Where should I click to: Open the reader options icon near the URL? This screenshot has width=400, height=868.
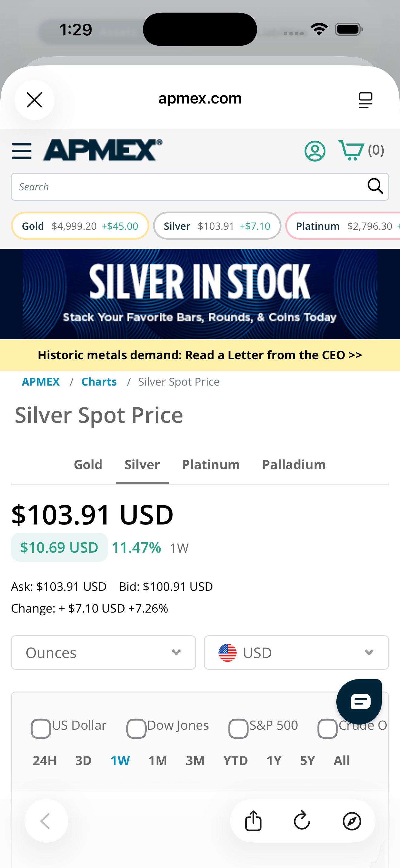tap(365, 100)
